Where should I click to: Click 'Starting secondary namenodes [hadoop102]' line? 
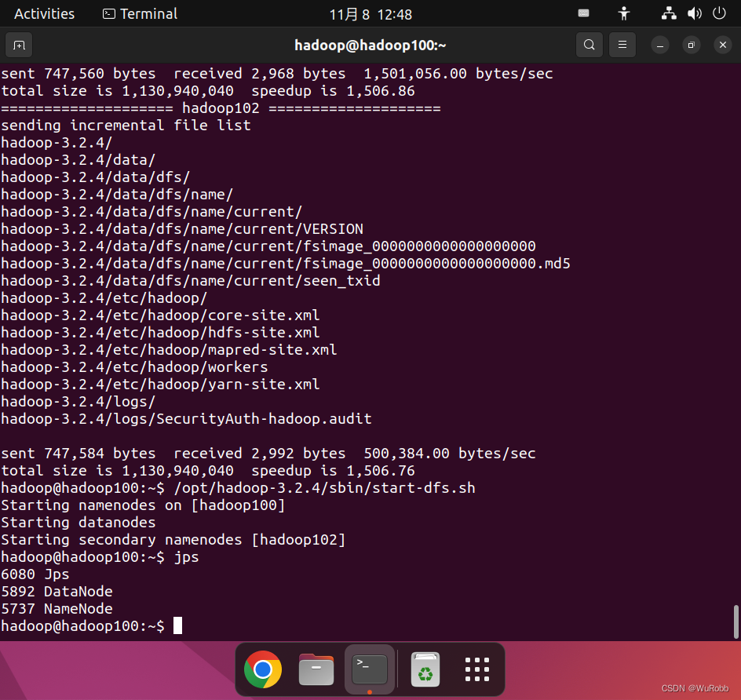[x=173, y=540]
